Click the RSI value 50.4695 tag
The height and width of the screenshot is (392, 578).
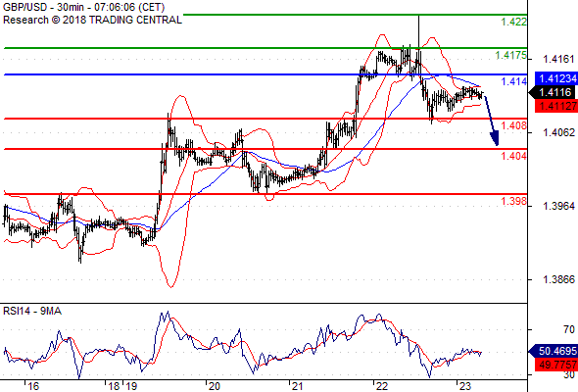click(554, 351)
